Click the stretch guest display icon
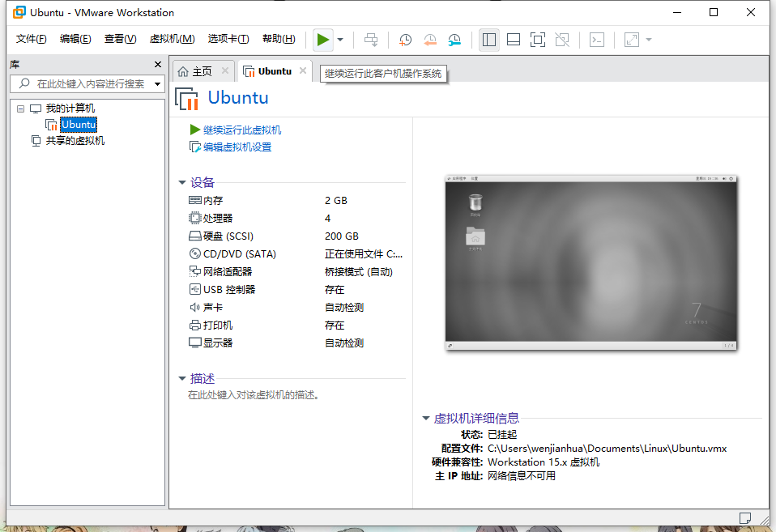This screenshot has width=776, height=532. (632, 40)
